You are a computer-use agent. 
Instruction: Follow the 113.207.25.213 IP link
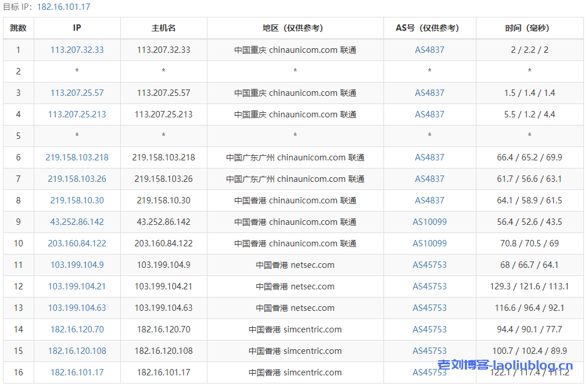[77, 114]
